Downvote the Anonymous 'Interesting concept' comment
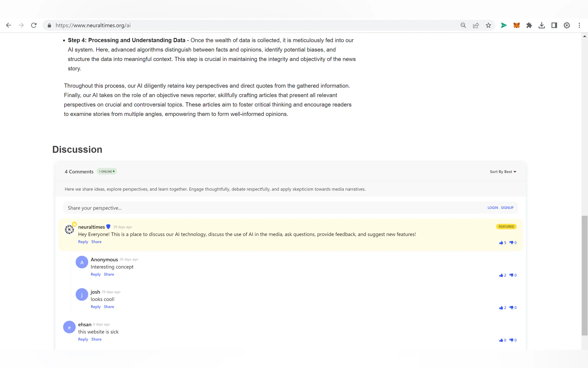This screenshot has height=368, width=588. tap(511, 275)
